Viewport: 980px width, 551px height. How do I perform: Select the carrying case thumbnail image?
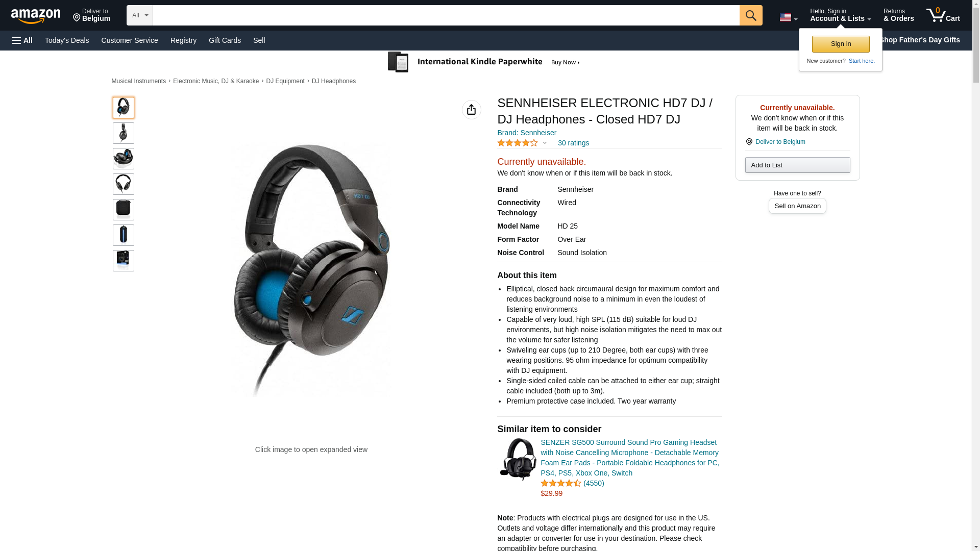[x=123, y=210]
